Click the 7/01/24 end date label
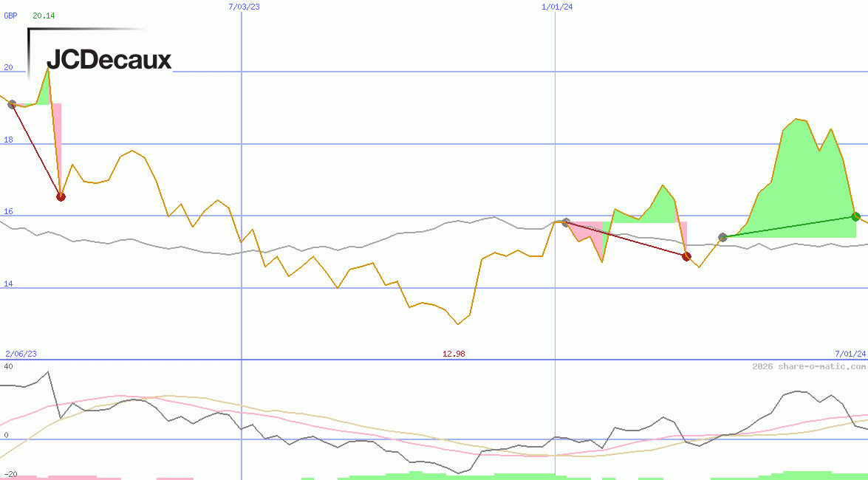This screenshot has width=868, height=480. click(850, 354)
